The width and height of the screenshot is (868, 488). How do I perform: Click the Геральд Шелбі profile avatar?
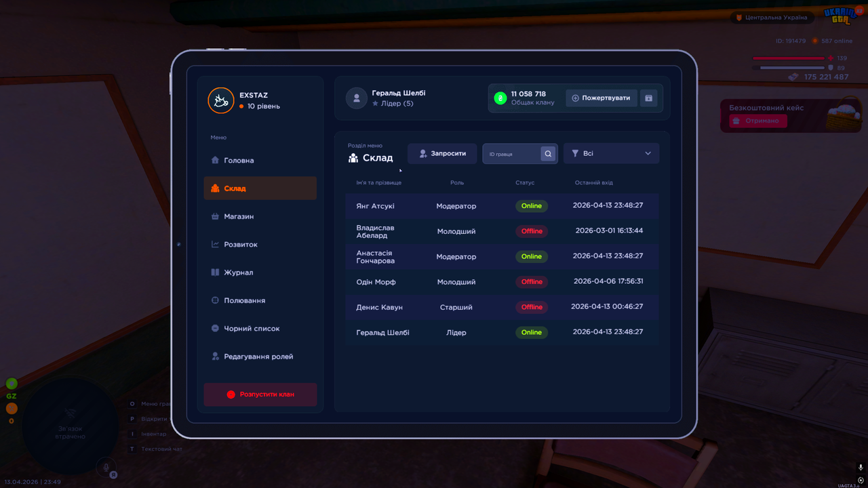(x=357, y=98)
